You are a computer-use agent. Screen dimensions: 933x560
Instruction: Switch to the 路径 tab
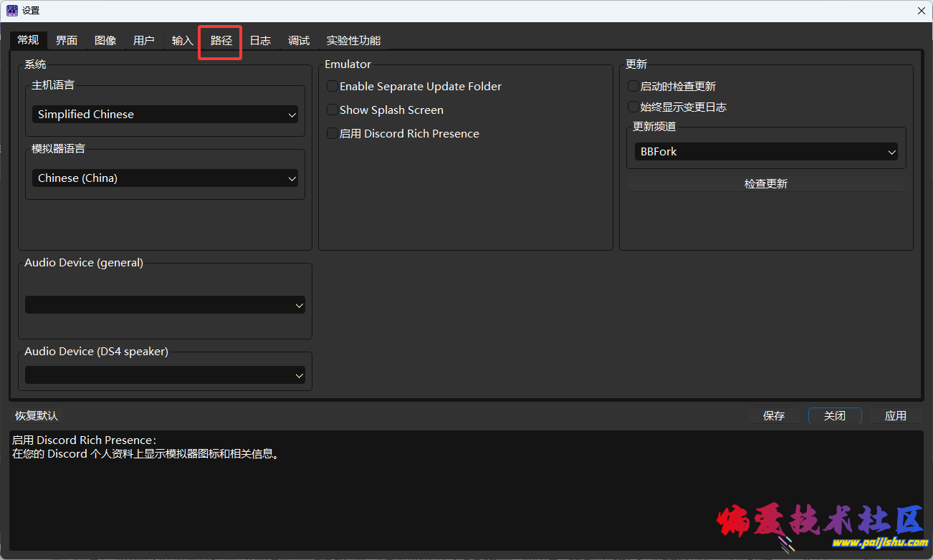pyautogui.click(x=221, y=41)
